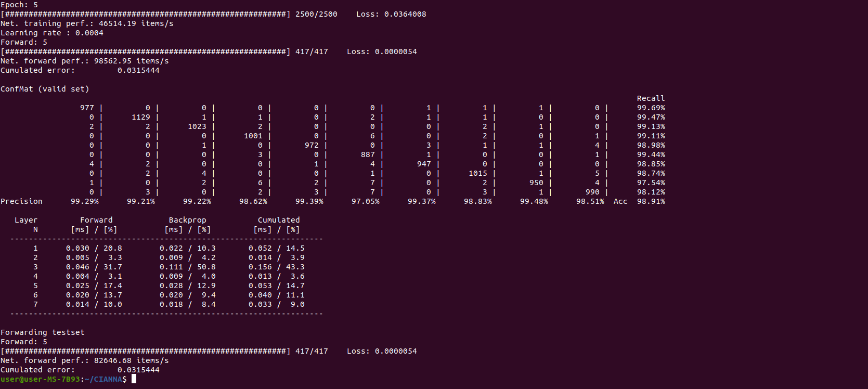Click the user@user-MS-7B93 prompt text

coord(40,379)
